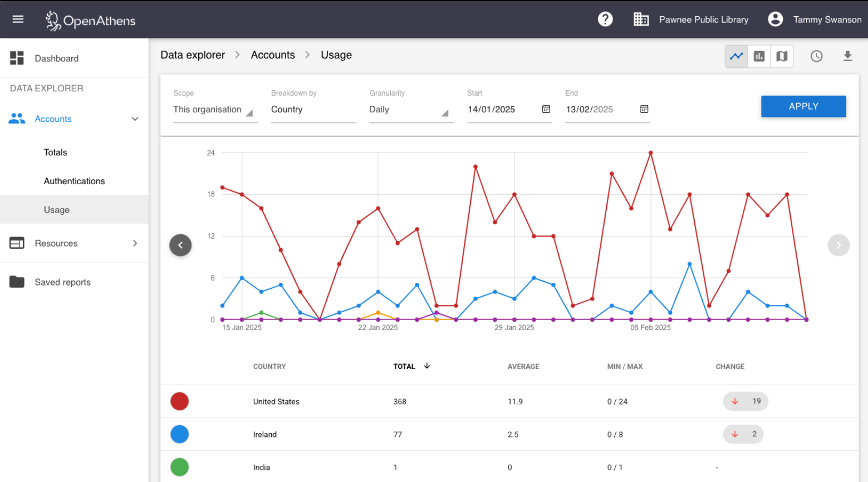This screenshot has width=868, height=482.
Task: Download the usage report
Action: (x=848, y=56)
